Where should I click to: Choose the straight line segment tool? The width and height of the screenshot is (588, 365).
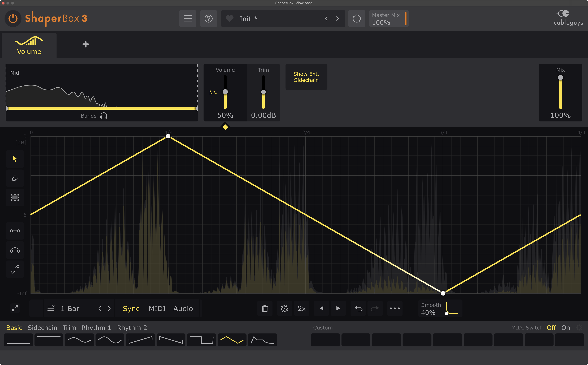15,231
